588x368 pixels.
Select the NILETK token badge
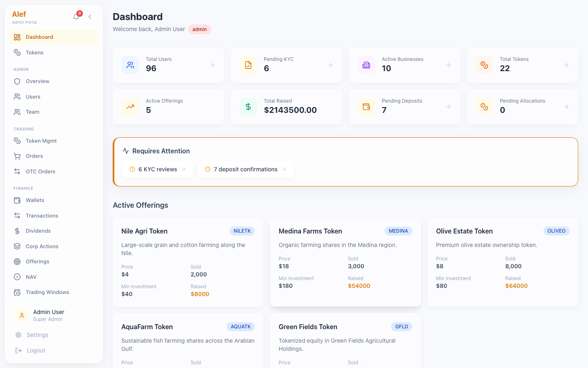[242, 231]
